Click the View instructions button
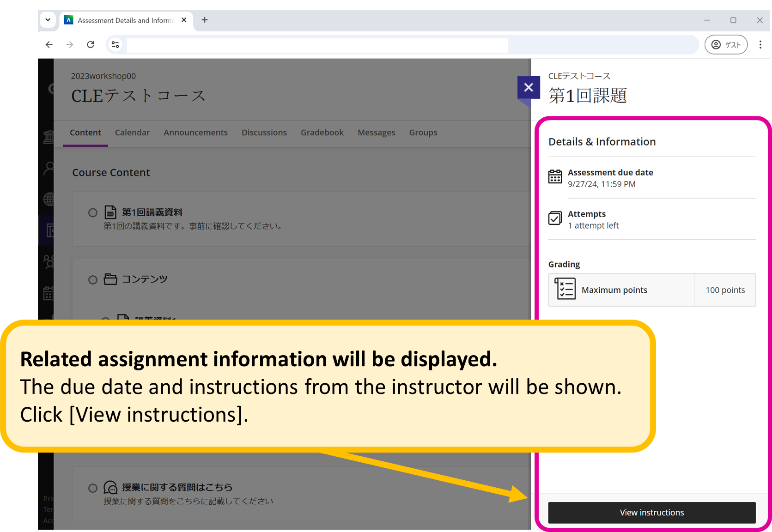 coord(651,513)
